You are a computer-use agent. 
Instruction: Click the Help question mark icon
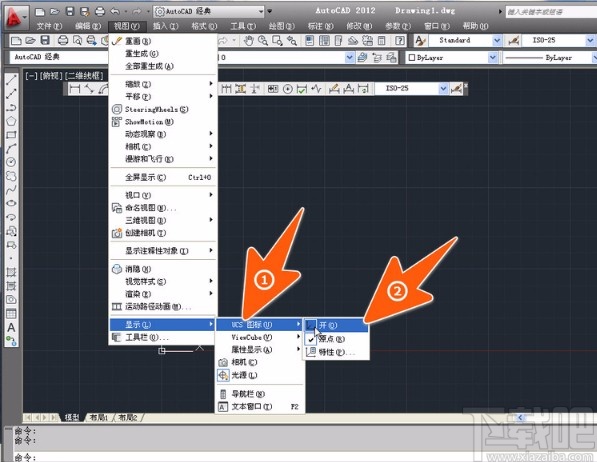[399, 40]
